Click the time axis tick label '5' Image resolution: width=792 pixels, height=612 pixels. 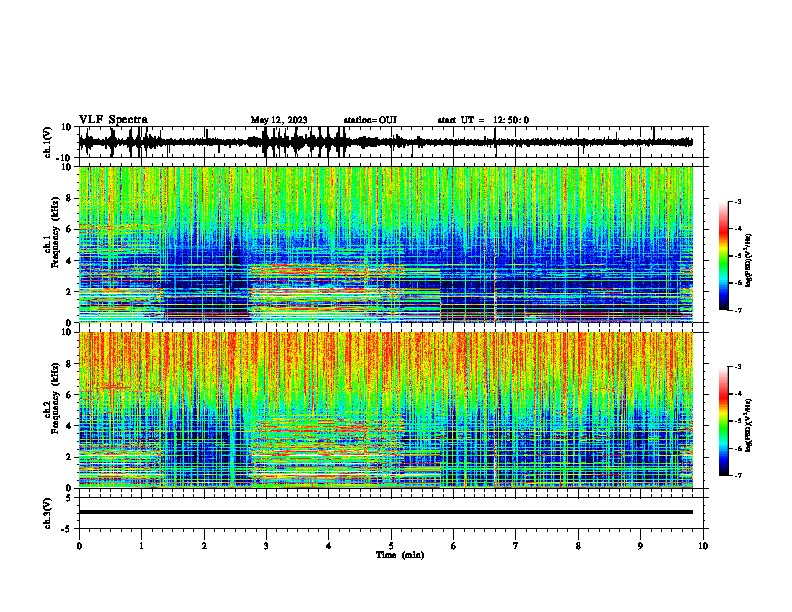pos(391,546)
